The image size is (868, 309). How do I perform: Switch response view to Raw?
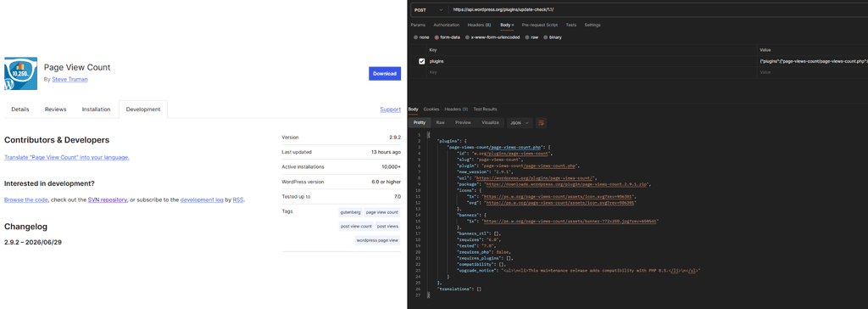click(x=440, y=122)
